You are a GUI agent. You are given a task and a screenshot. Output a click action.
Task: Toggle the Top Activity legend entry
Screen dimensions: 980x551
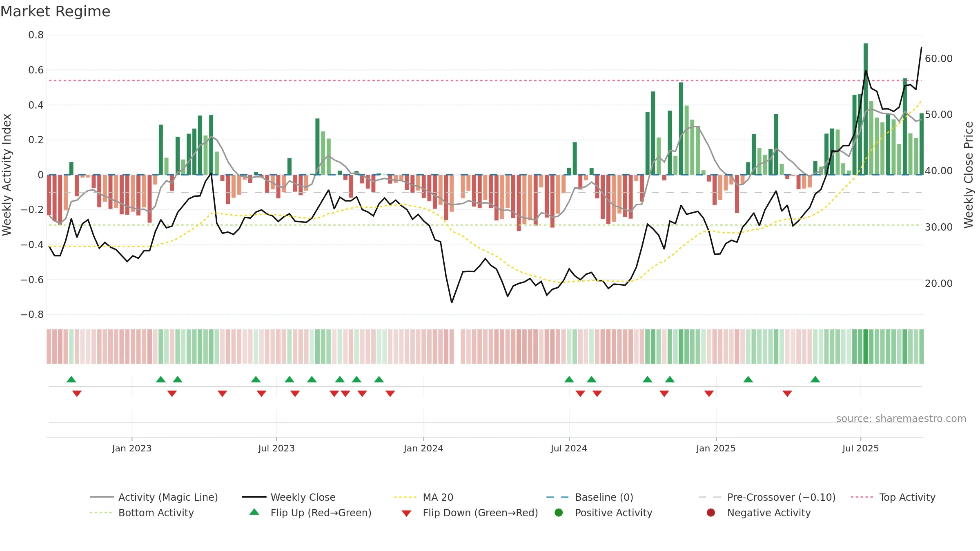tap(893, 497)
